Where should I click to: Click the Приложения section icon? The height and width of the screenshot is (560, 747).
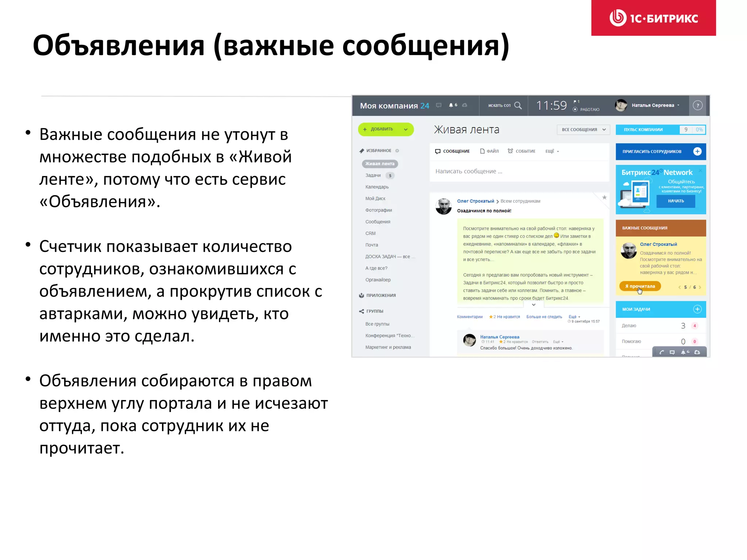[x=361, y=295]
